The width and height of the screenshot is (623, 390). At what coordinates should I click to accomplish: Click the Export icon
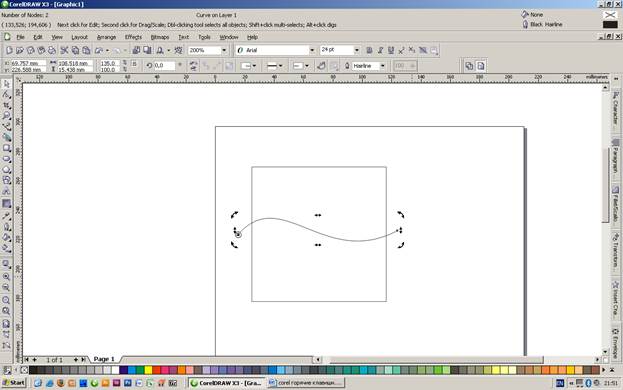tap(147, 50)
